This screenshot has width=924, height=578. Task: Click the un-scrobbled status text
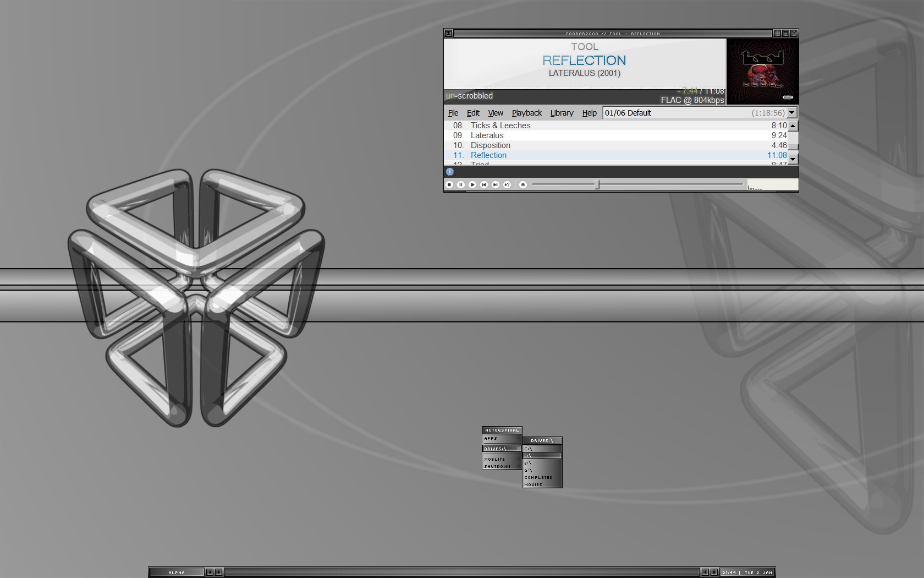469,96
